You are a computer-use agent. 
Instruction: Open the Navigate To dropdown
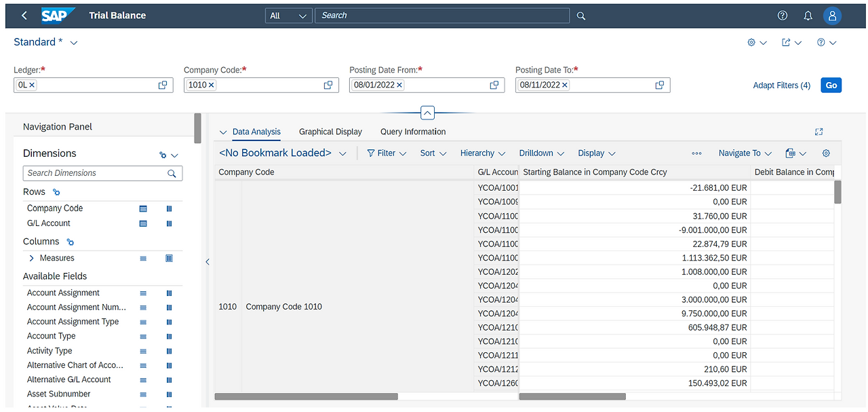745,153
